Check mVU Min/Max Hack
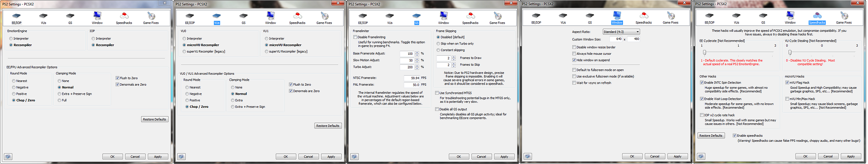This screenshot has height=164, width=868. (x=800, y=99)
